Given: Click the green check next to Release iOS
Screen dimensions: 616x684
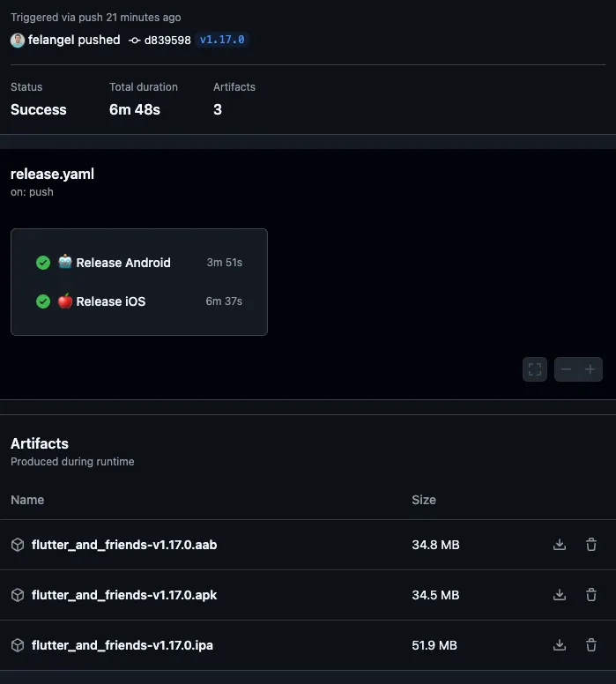Looking at the screenshot, I should (43, 301).
